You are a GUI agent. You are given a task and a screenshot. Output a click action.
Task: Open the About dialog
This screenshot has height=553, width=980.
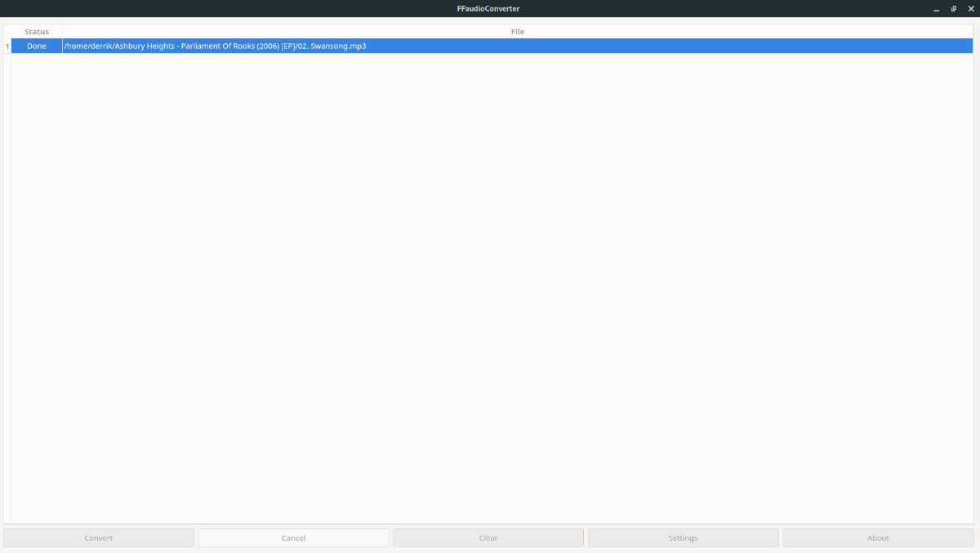(878, 537)
